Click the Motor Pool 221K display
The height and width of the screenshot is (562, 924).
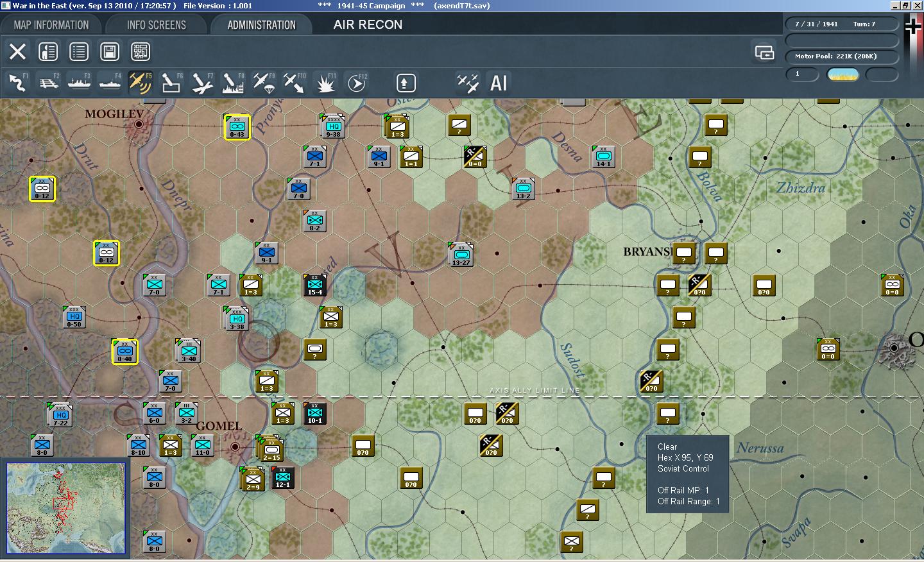[x=841, y=56]
